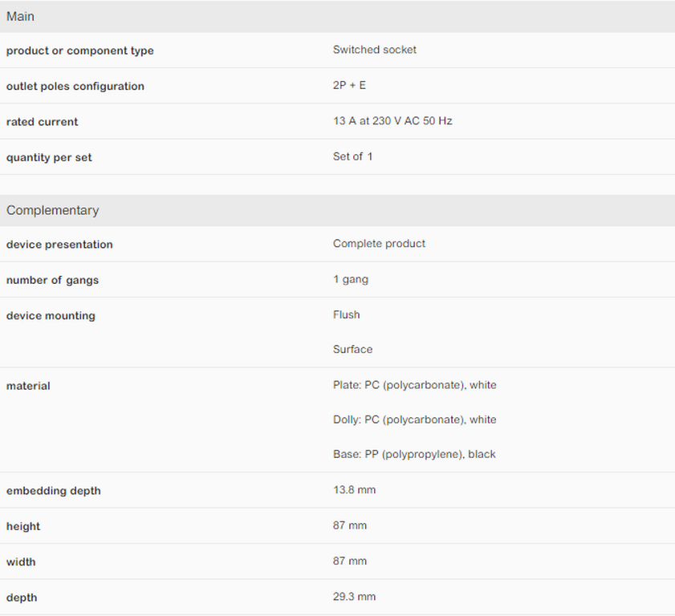Select the 'Flush' mounting value
The height and width of the screenshot is (616, 675).
[x=347, y=314]
